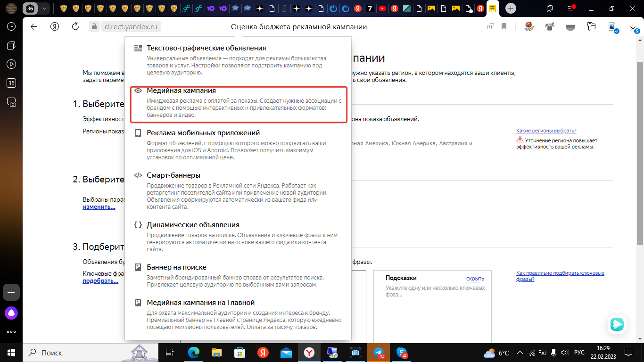This screenshot has width=644, height=362.
Task: Open the new tab plus button
Action: pos(511,8)
